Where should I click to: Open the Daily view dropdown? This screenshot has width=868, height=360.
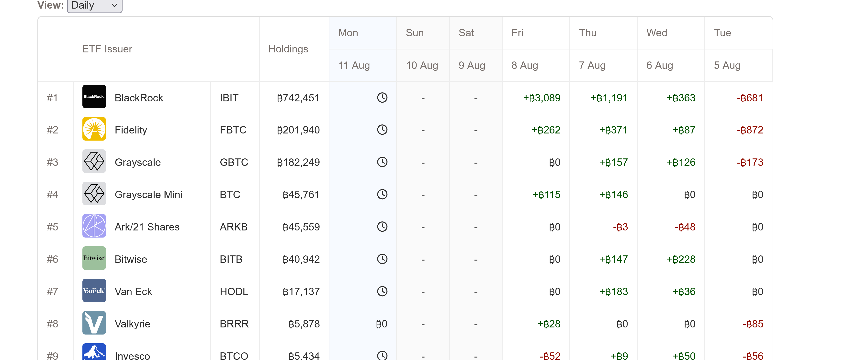click(x=94, y=5)
